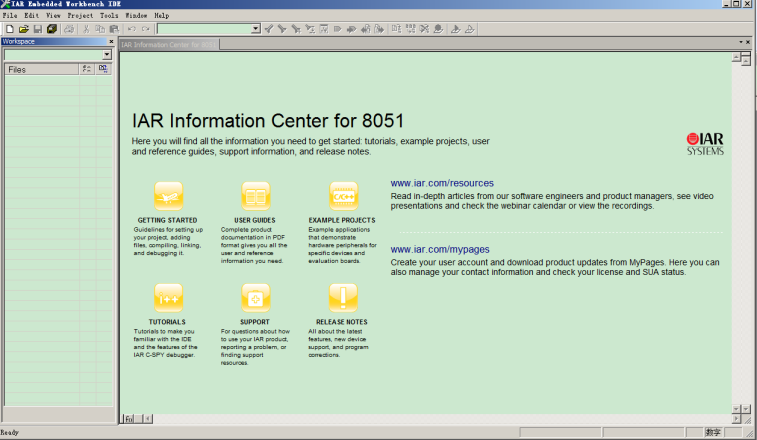
Task: Open the Window menu
Action: point(136,15)
